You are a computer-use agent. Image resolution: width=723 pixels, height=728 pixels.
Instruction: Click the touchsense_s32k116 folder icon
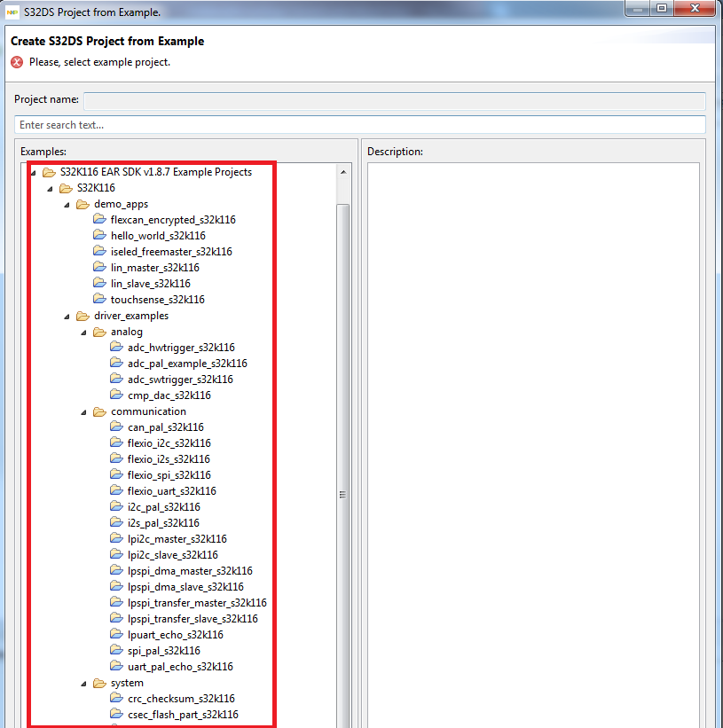click(x=99, y=299)
